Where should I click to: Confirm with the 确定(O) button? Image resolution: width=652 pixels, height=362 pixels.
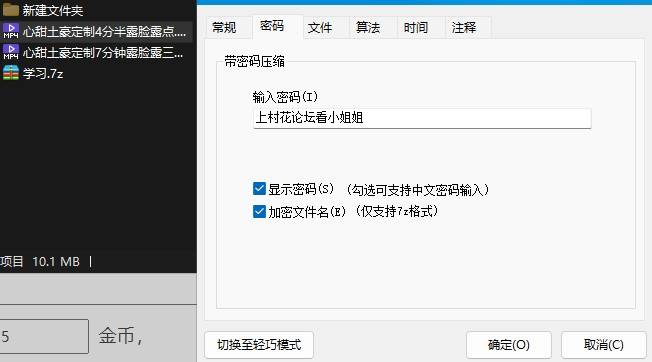tap(509, 345)
